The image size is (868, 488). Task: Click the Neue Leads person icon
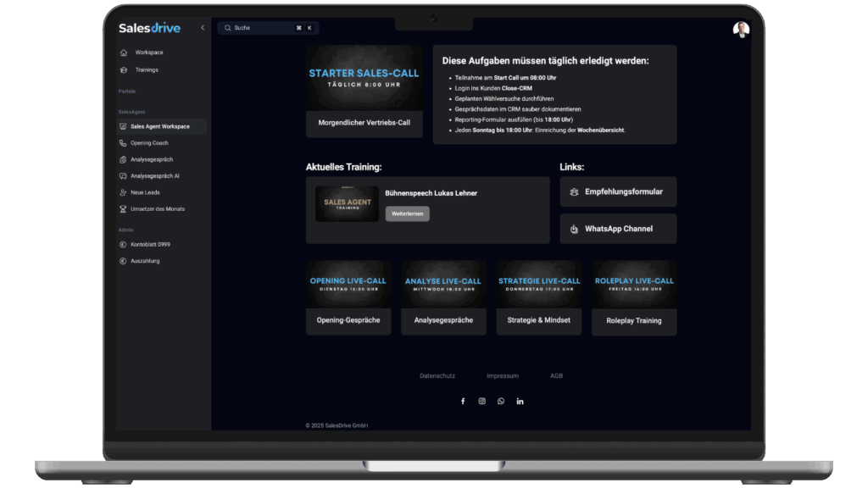[124, 192]
